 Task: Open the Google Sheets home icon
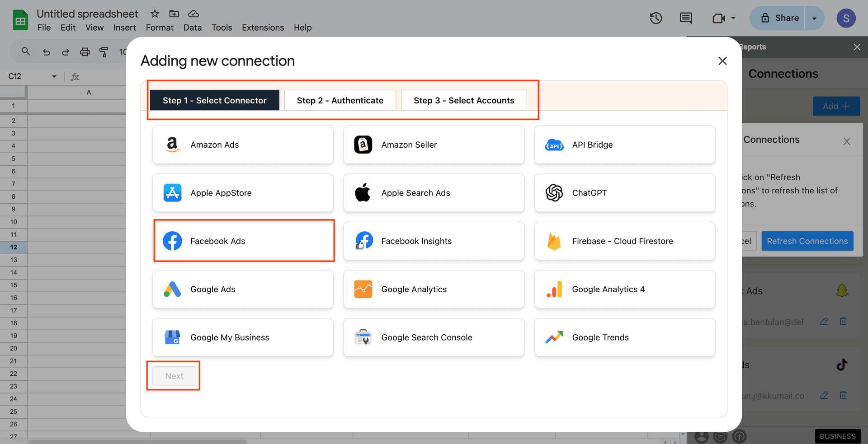click(x=20, y=20)
